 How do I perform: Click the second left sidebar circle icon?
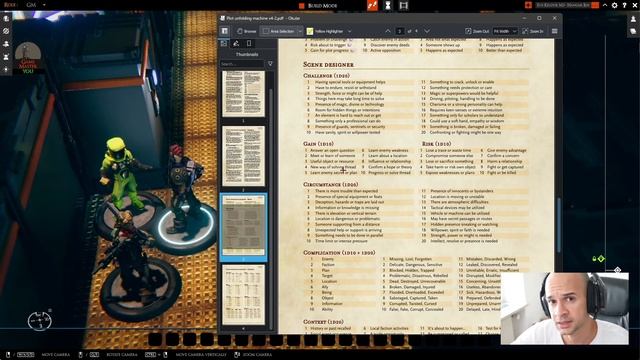point(6,31)
